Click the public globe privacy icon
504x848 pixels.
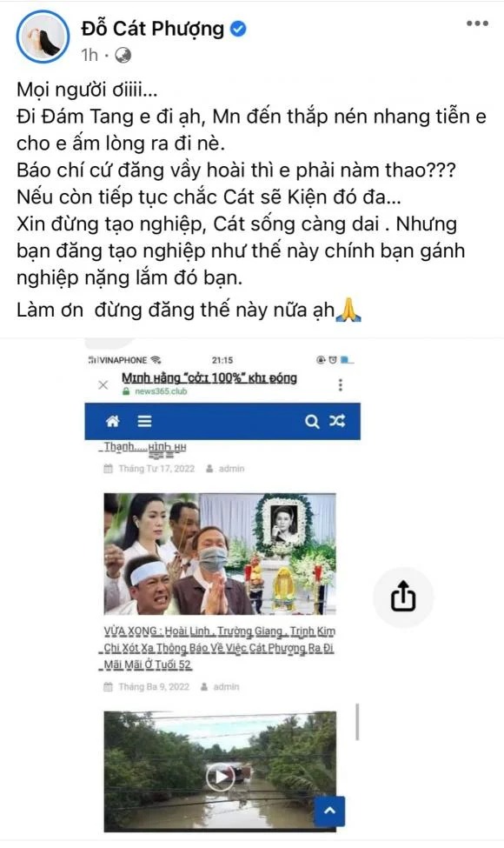pos(123,55)
